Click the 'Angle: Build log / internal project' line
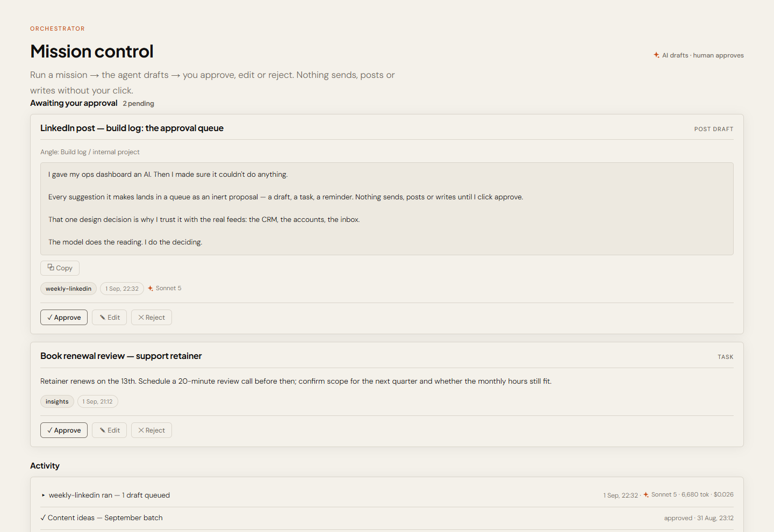 tap(90, 152)
